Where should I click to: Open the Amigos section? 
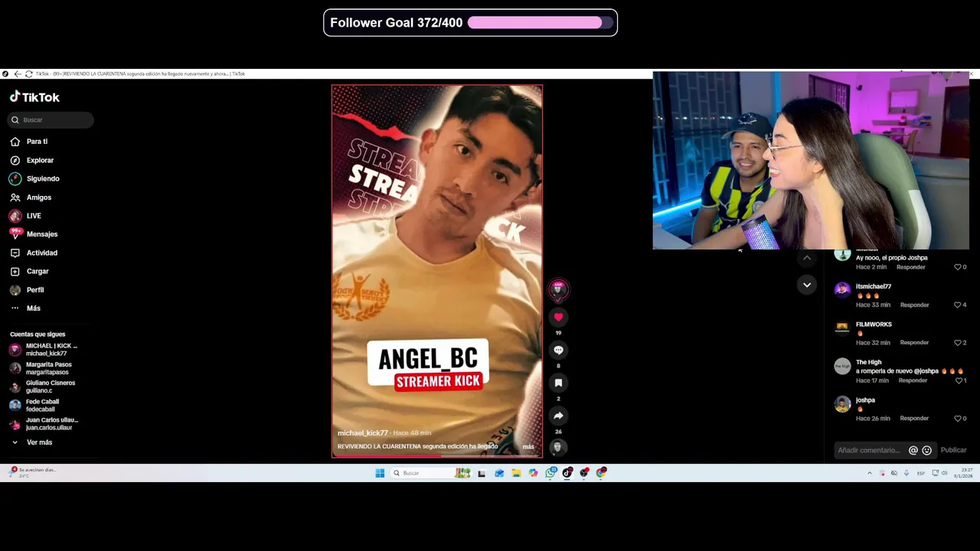pos(31,197)
